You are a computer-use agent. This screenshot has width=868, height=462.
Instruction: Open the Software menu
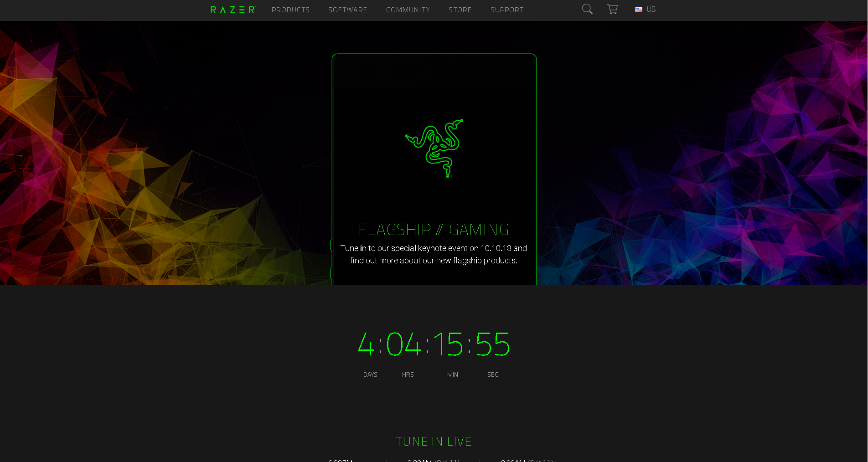click(347, 10)
